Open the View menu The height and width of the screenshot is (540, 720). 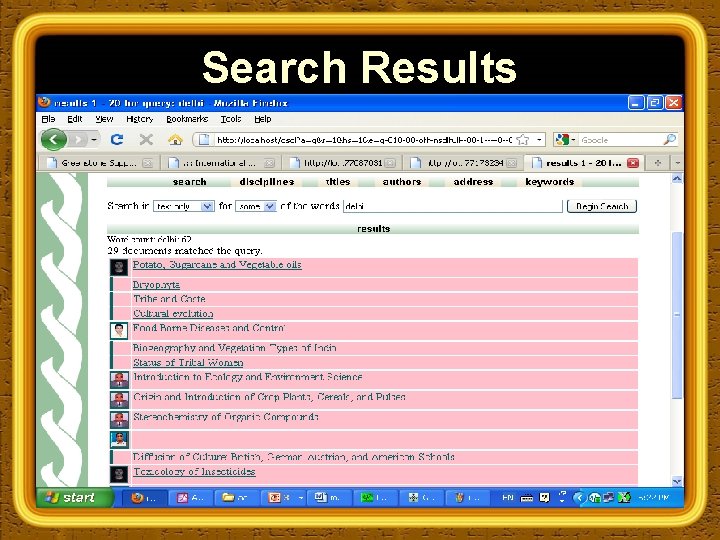[x=104, y=119]
